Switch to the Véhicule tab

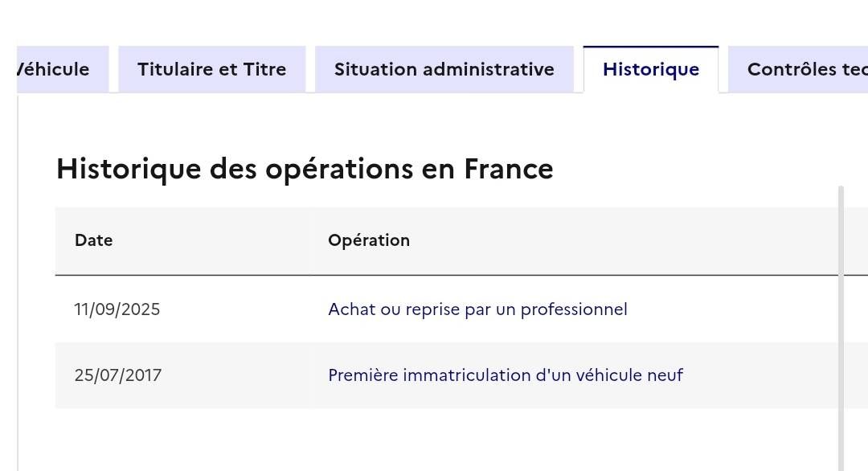(61, 69)
